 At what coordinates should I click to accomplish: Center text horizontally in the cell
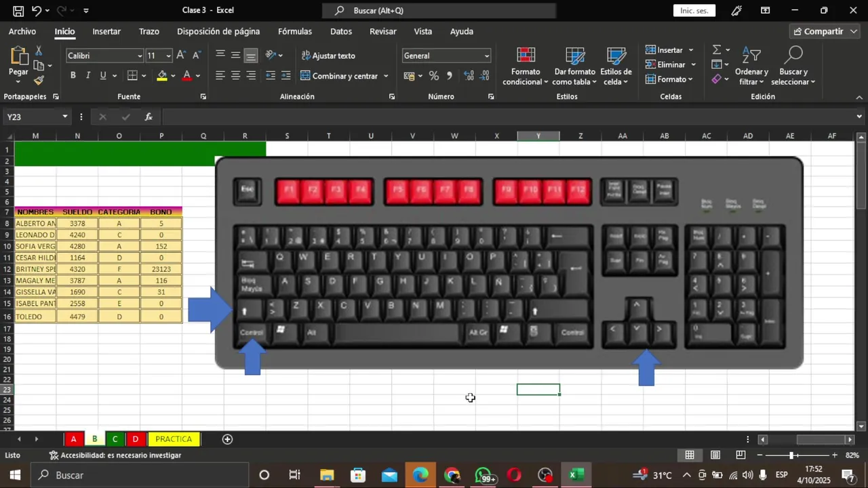tap(235, 76)
